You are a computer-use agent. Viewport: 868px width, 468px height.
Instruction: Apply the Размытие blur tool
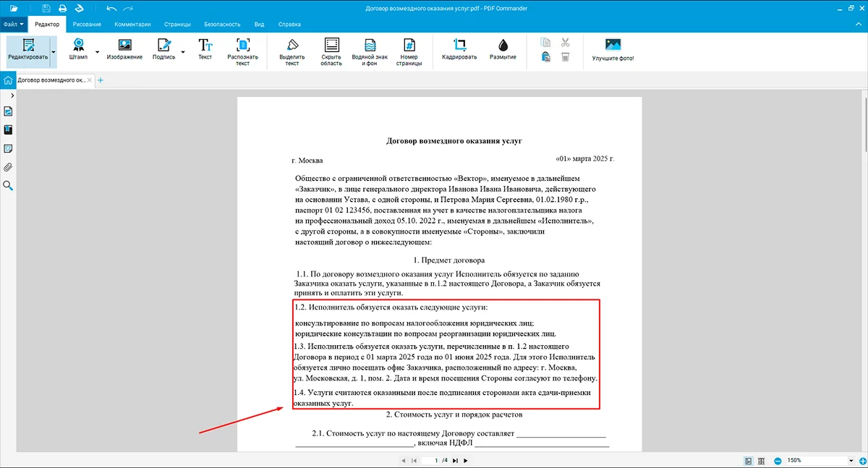[503, 49]
